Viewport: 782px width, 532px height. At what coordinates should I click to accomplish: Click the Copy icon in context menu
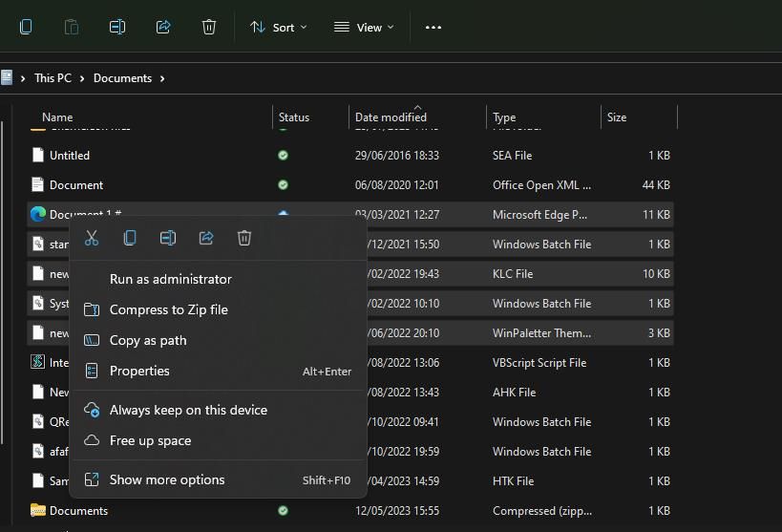click(130, 238)
